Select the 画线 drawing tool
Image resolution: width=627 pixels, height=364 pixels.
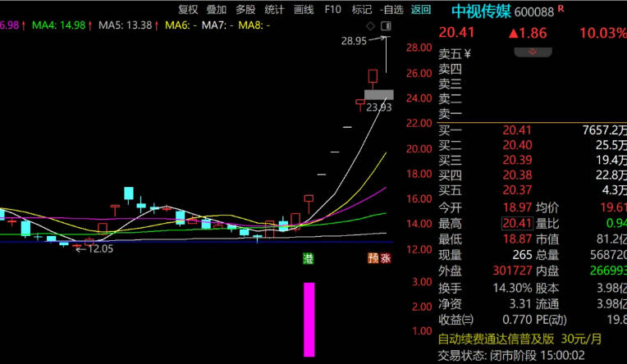point(304,10)
